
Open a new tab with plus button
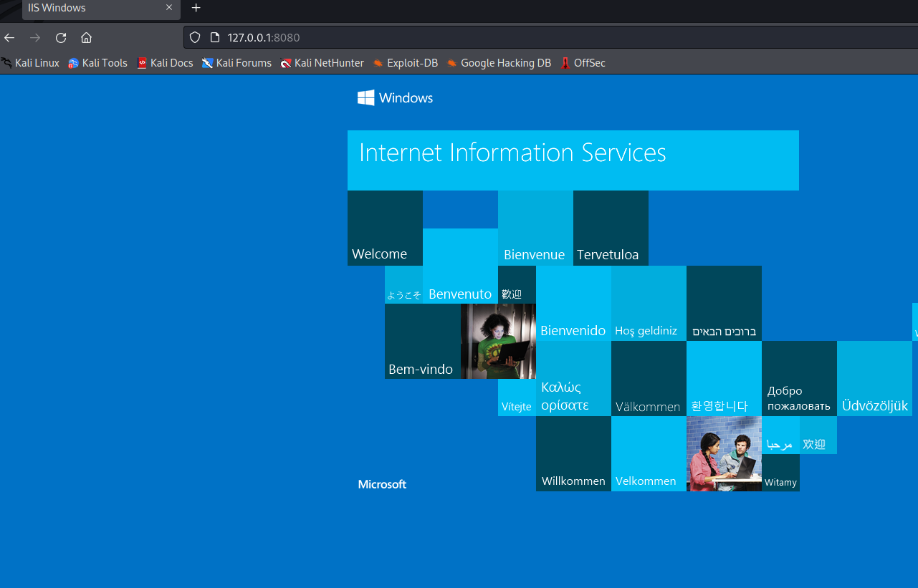point(196,8)
